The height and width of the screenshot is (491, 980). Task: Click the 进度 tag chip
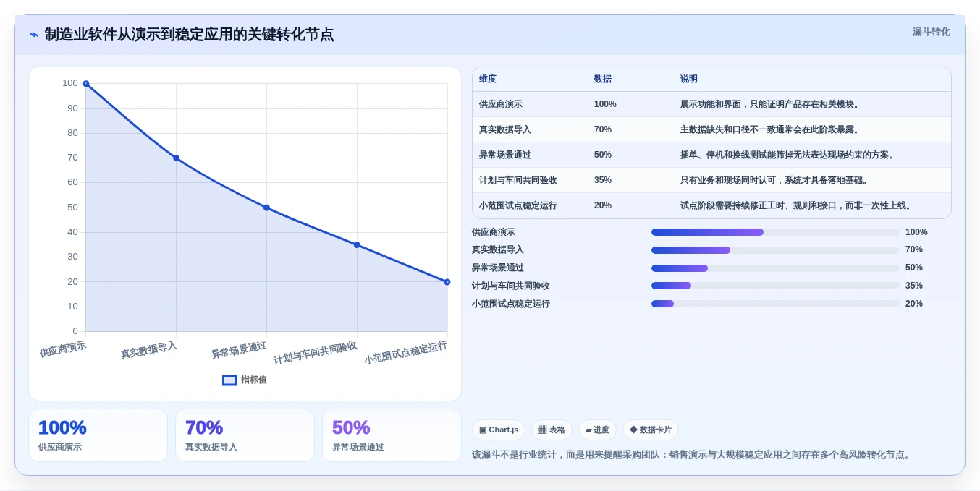[597, 430]
